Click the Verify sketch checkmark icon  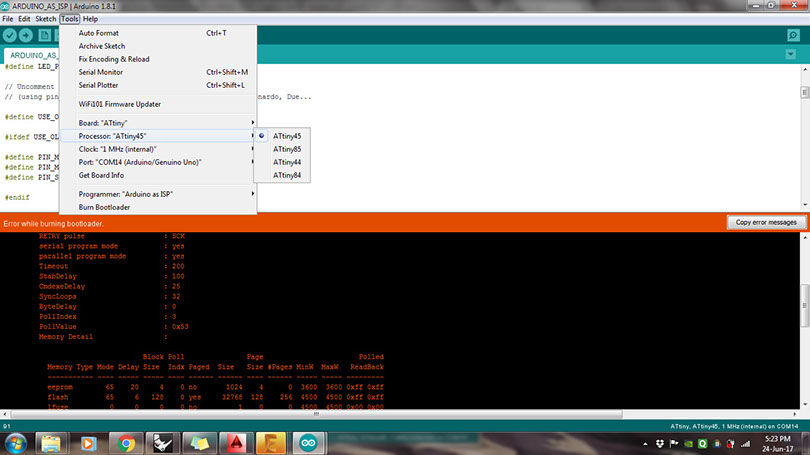pyautogui.click(x=10, y=35)
